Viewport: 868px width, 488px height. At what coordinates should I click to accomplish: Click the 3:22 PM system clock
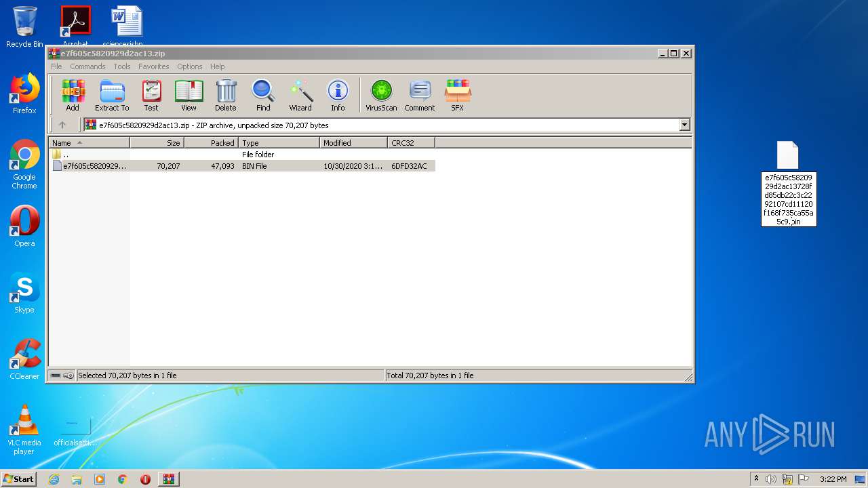pos(833,479)
